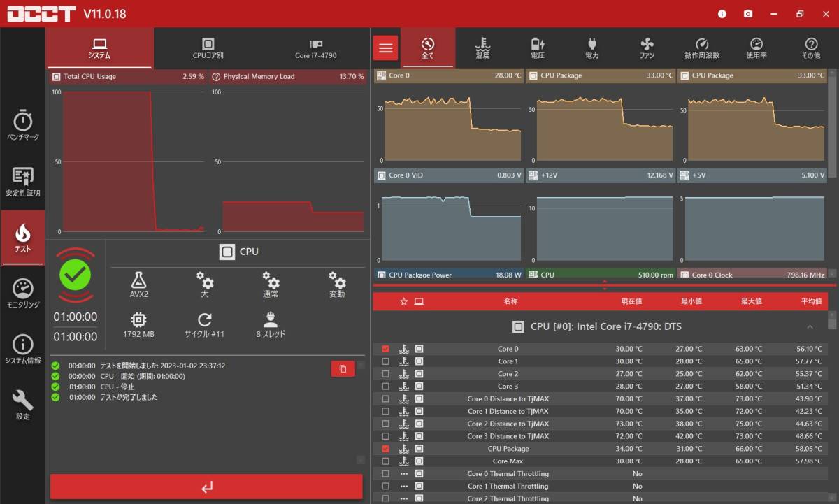Sort by 最大値 maximum column

pos(752,301)
